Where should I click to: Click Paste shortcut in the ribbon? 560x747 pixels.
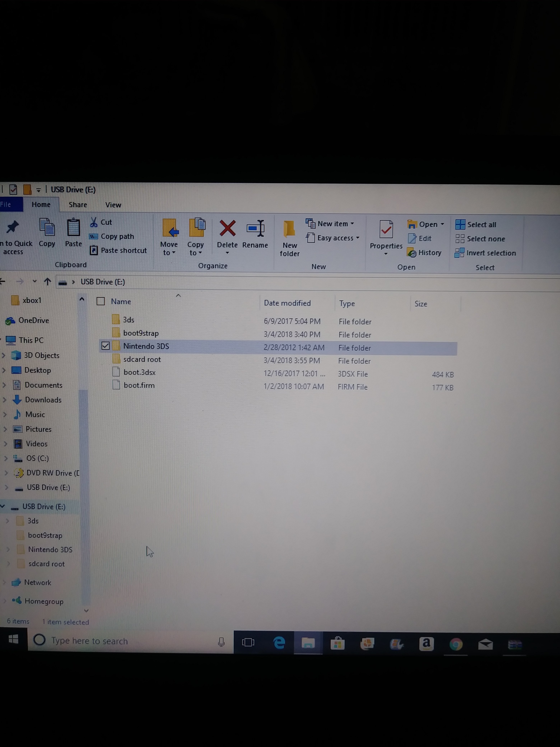118,250
